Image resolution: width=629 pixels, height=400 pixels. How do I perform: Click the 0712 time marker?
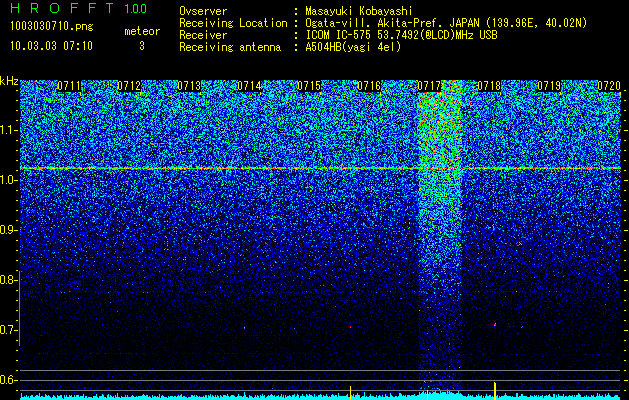[129, 86]
